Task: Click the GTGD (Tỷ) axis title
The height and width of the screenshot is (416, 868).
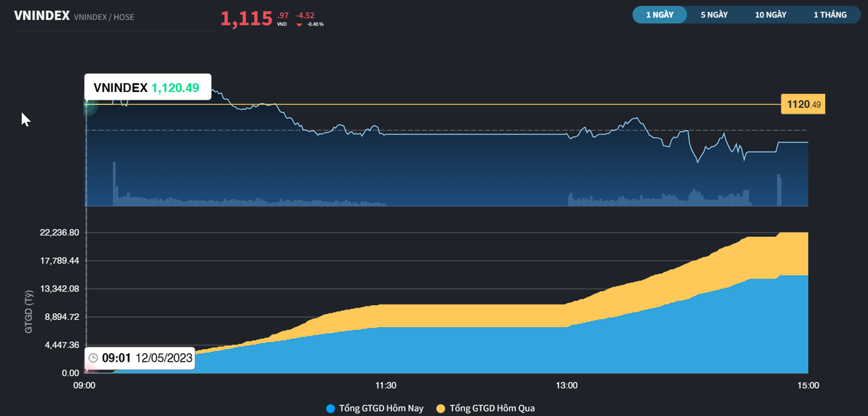Action: (x=29, y=312)
